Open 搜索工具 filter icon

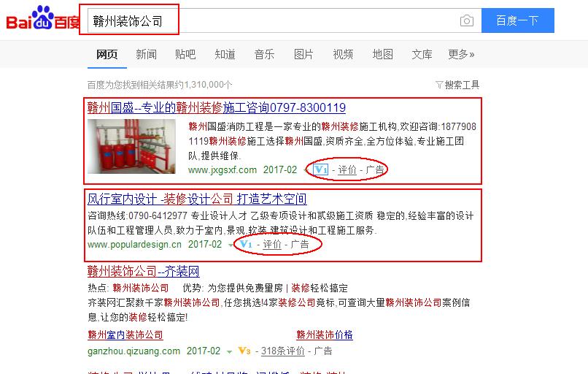coord(439,85)
